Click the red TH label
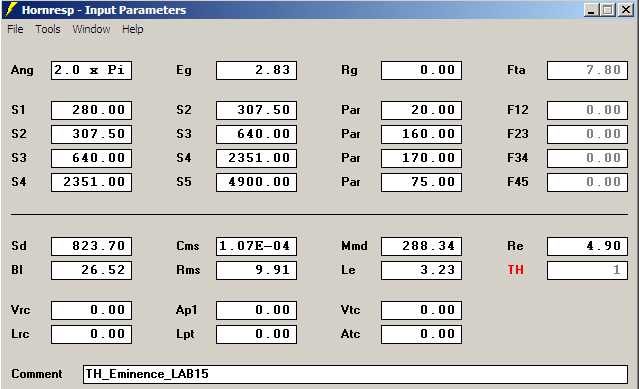This screenshot has height=389, width=639. coord(516,270)
